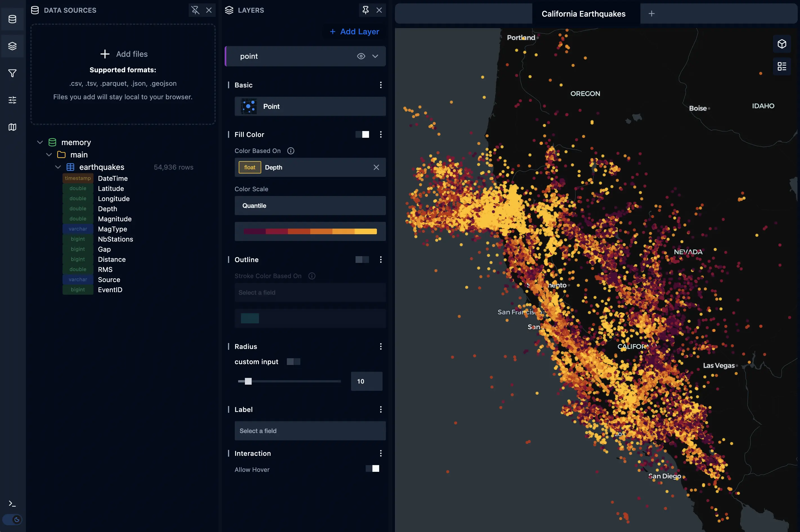This screenshot has width=800, height=532.
Task: Toggle custom input for Radius
Action: pyautogui.click(x=292, y=362)
